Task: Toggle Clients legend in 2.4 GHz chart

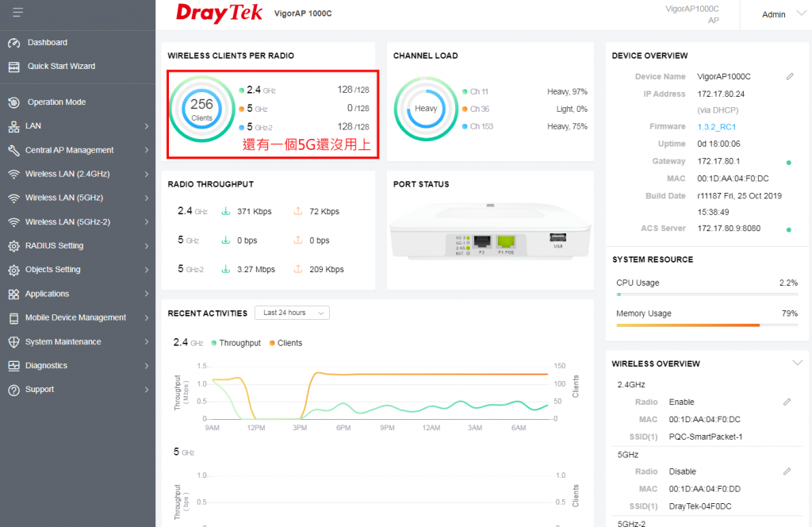Action: pyautogui.click(x=285, y=343)
